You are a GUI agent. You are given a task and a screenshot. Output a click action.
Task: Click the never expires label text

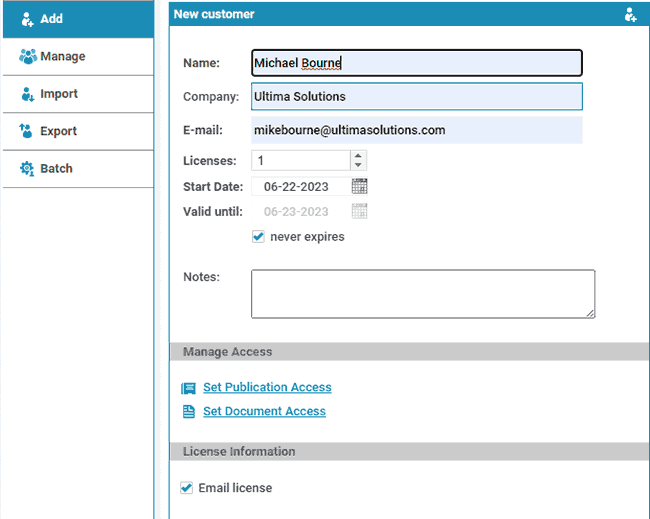307,237
